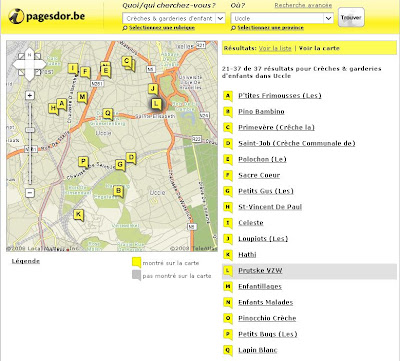
Task: Click map marker K
Action: point(78,215)
